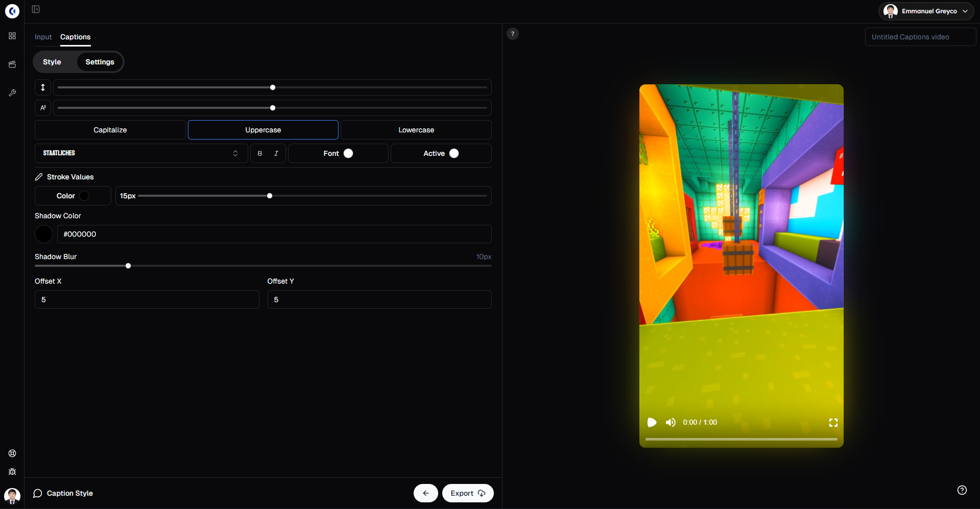Adjust the vertical position slider
The width and height of the screenshot is (980, 509).
(x=273, y=87)
